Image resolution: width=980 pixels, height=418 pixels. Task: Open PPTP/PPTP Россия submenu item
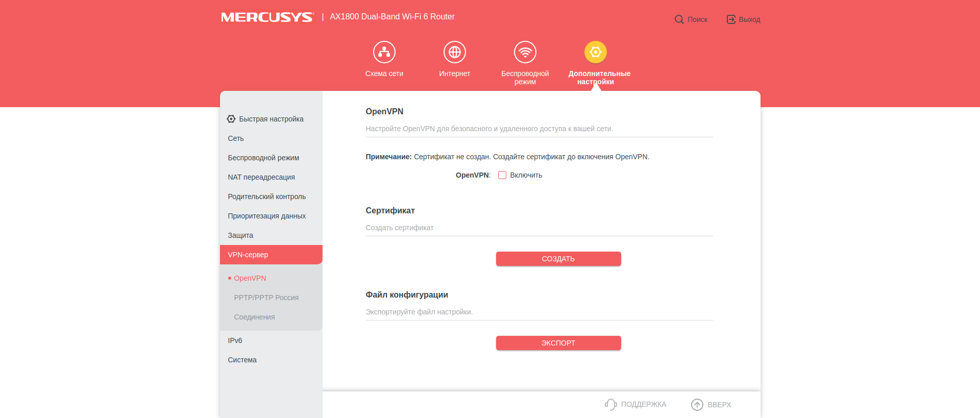click(266, 298)
